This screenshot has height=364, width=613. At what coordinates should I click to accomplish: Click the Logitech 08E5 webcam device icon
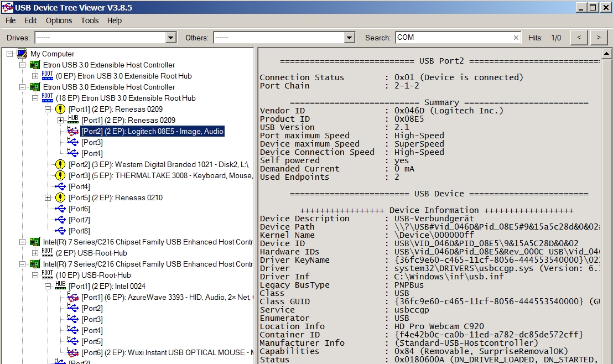pos(73,131)
